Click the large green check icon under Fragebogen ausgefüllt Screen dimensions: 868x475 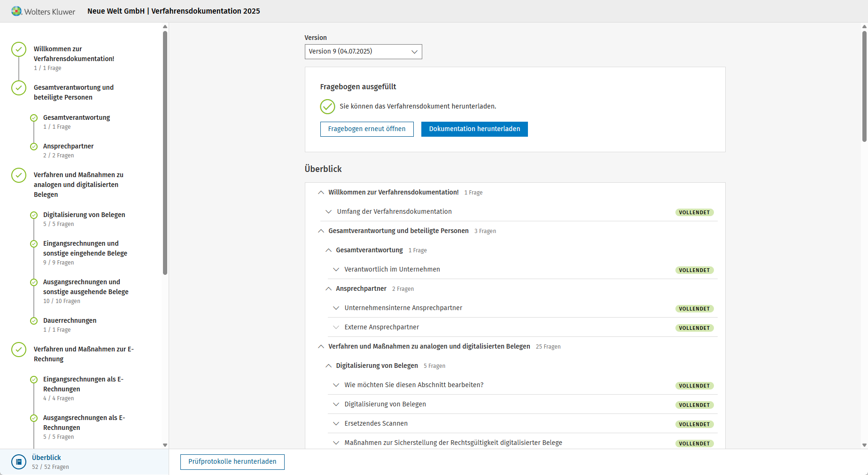pos(327,107)
